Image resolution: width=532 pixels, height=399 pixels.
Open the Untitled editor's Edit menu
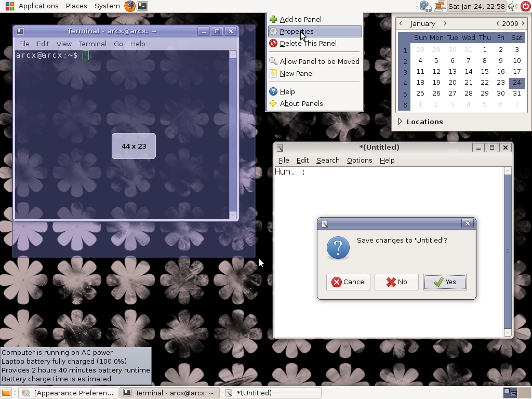[302, 161]
